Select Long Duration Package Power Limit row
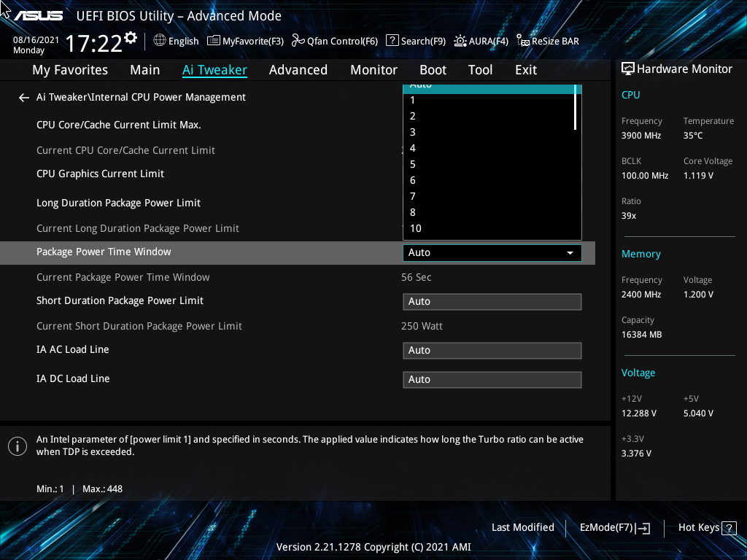Image resolution: width=747 pixels, height=560 pixels. click(x=119, y=203)
